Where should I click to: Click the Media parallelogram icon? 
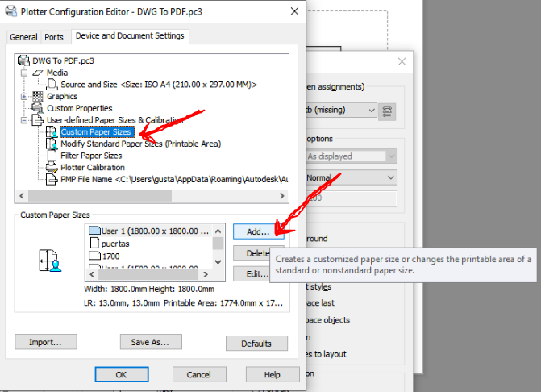coord(38,73)
